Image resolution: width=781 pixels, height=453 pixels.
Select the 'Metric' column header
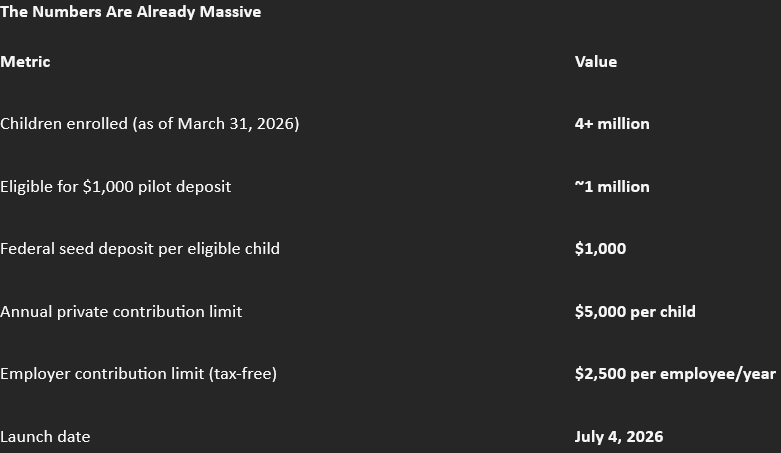25,62
